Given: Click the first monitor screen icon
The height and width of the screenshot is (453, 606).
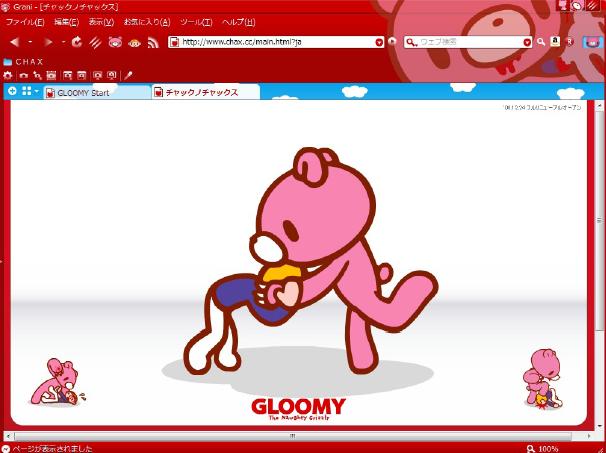Looking at the screenshot, I should (x=98, y=75).
